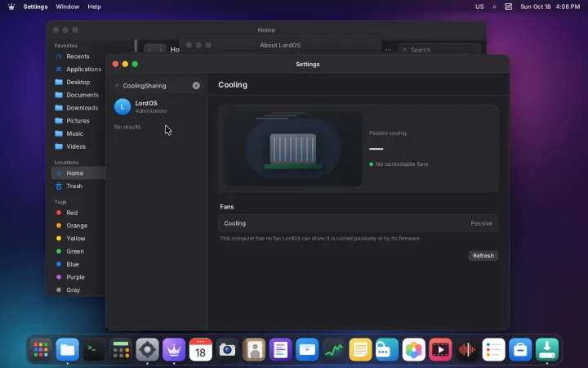Viewport: 588px width, 368px height.
Task: Open Recents in Home window sidebar
Action: click(78, 56)
